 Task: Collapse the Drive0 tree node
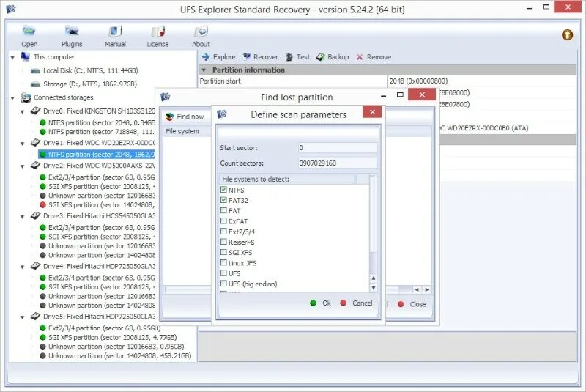pos(23,111)
